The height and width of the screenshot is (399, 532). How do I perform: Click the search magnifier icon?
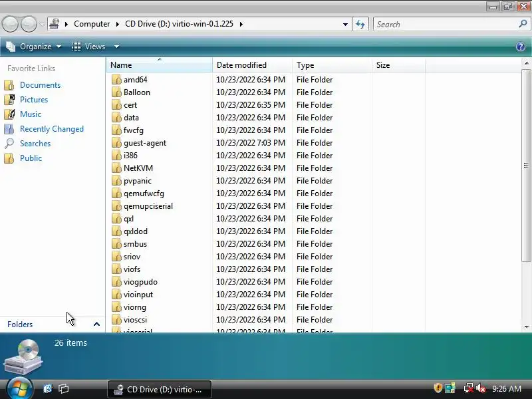[523, 24]
